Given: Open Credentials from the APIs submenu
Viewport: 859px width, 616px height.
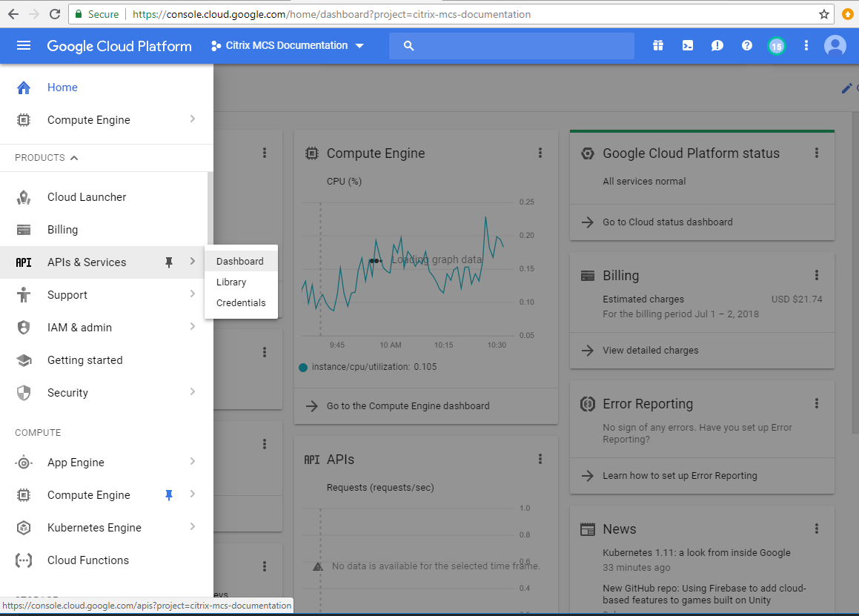Looking at the screenshot, I should [240, 302].
